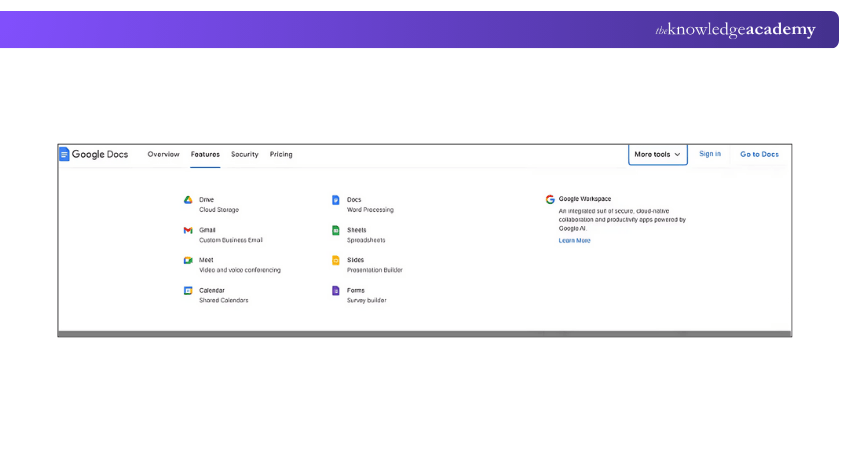Click the Google Workspace heading
Viewport: 850px width, 450px height.
[x=584, y=199]
